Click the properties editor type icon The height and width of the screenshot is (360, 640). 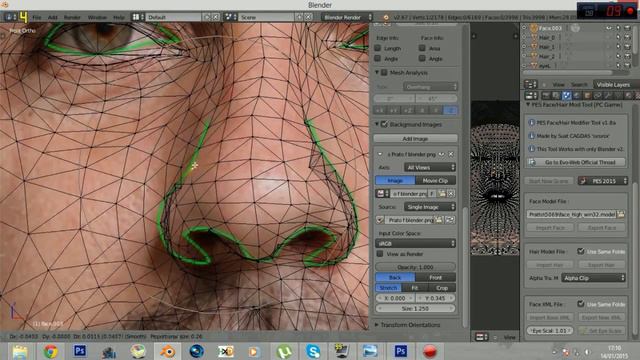pos(531,96)
